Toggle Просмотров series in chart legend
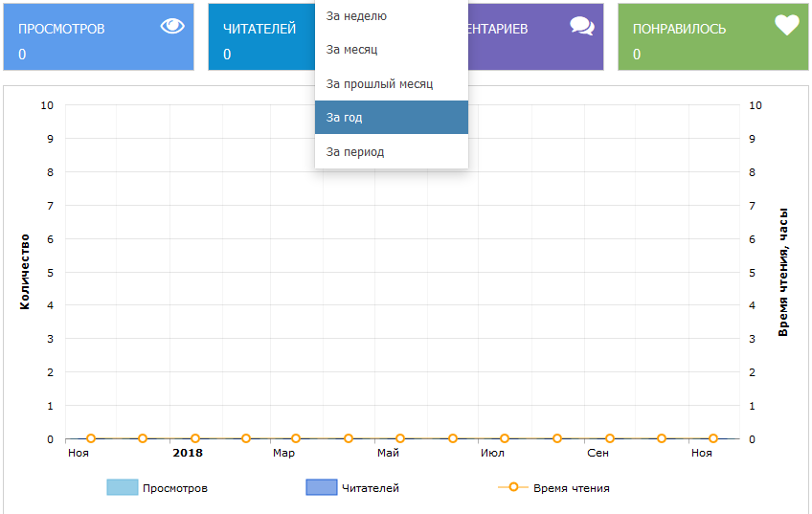 (x=158, y=488)
